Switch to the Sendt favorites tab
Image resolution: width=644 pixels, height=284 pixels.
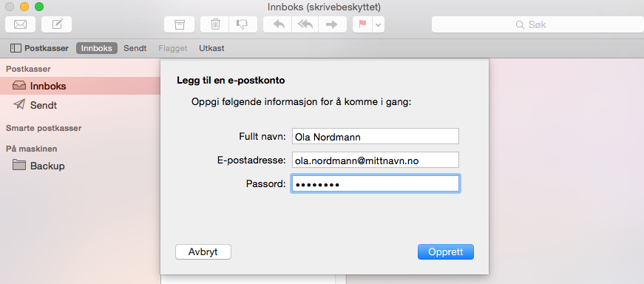[x=135, y=48]
